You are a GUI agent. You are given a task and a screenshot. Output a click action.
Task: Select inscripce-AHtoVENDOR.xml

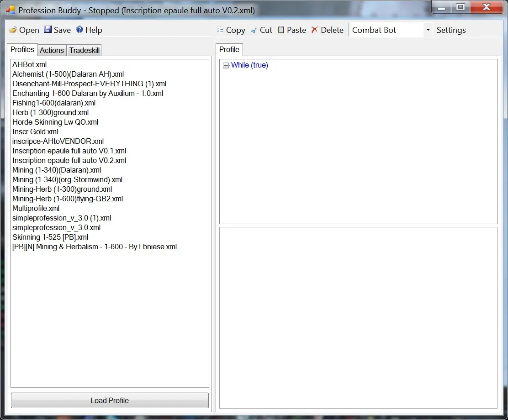tap(58, 141)
